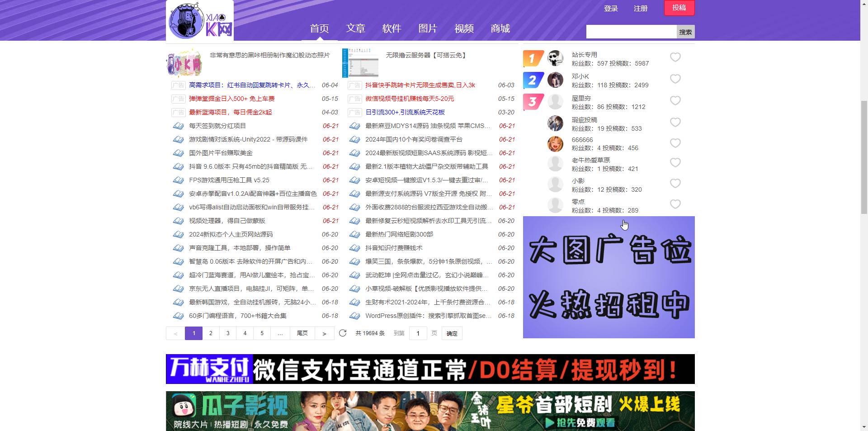
Task: Toggle heart icon beside 屋里穷
Action: pos(675,100)
